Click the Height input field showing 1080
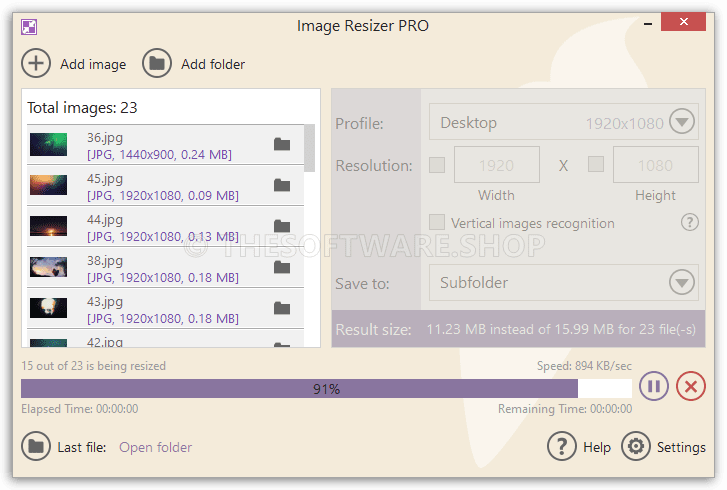 (x=656, y=165)
